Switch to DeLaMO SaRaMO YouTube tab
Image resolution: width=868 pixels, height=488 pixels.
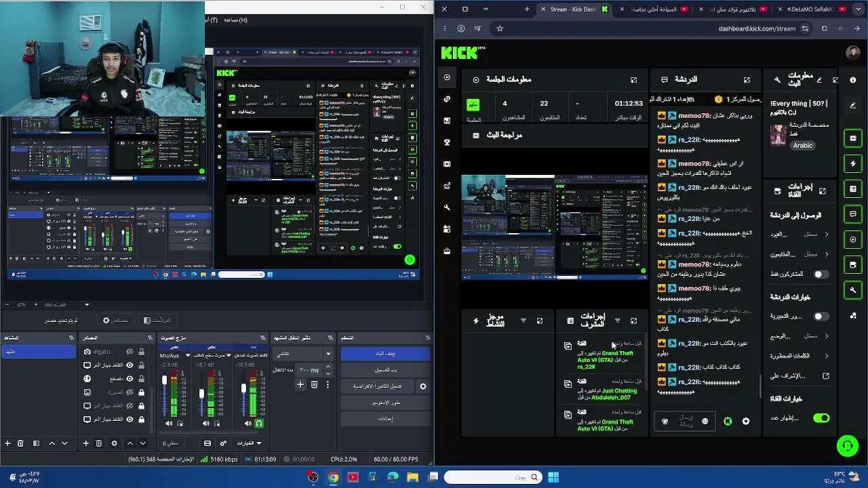coord(814,9)
